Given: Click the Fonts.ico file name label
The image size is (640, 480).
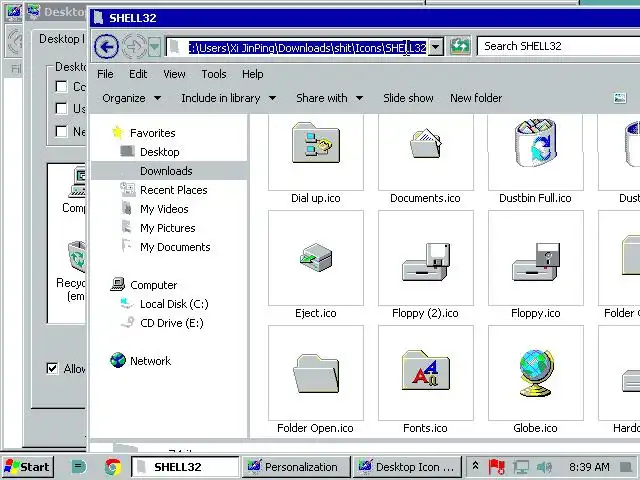Looking at the screenshot, I should tap(425, 428).
